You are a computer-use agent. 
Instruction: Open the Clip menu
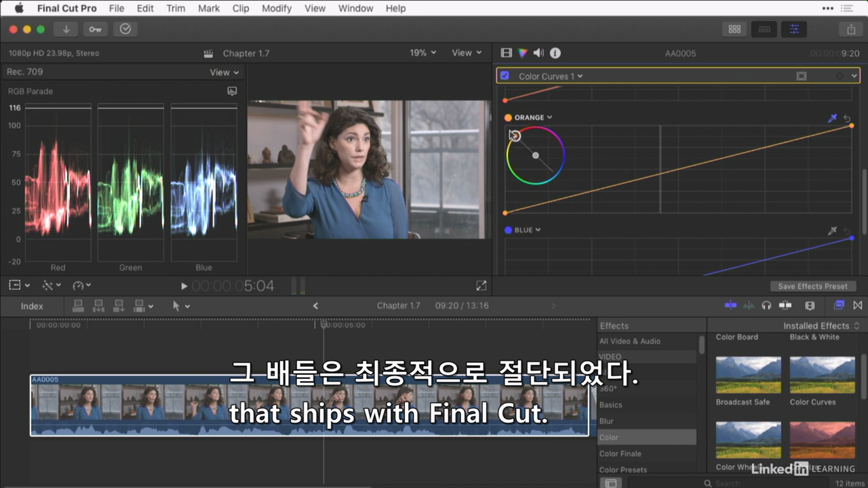coord(240,8)
